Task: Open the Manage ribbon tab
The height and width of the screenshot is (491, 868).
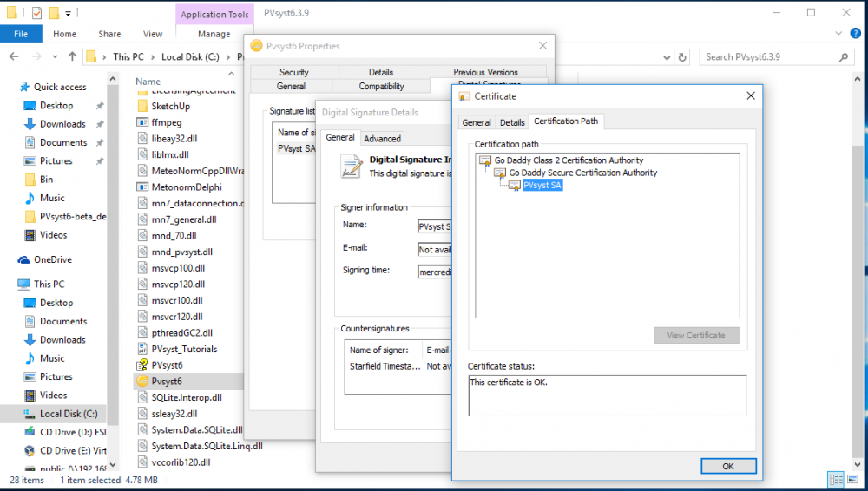Action: coord(214,34)
